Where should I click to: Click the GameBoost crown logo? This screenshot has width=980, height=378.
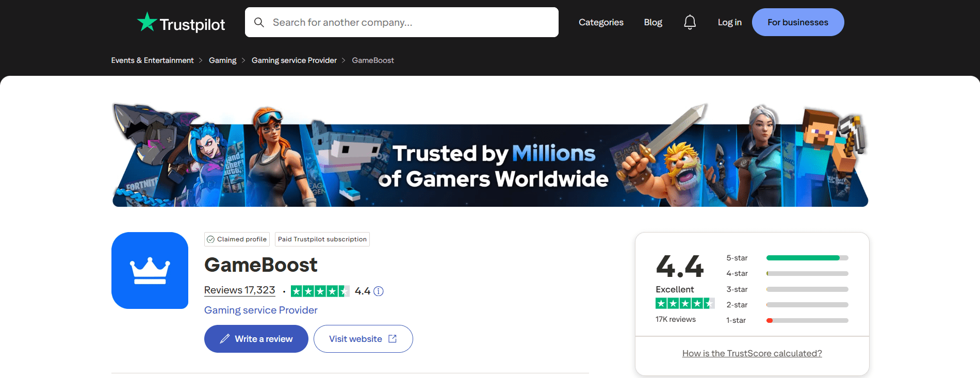tap(150, 270)
